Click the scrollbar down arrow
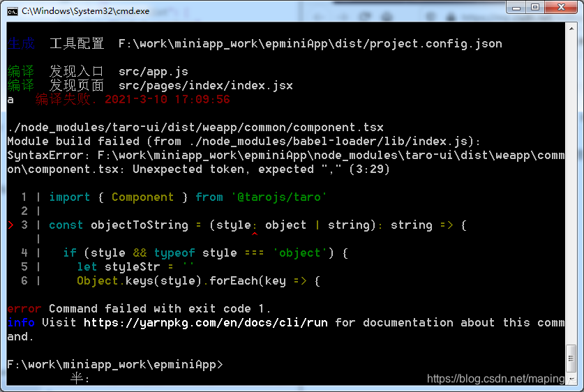 [x=571, y=379]
